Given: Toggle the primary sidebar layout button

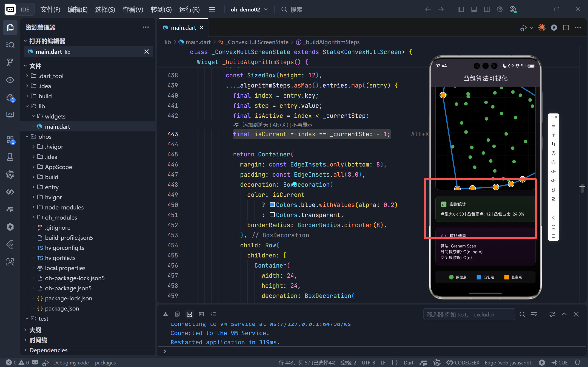Looking at the screenshot, I should [461, 9].
